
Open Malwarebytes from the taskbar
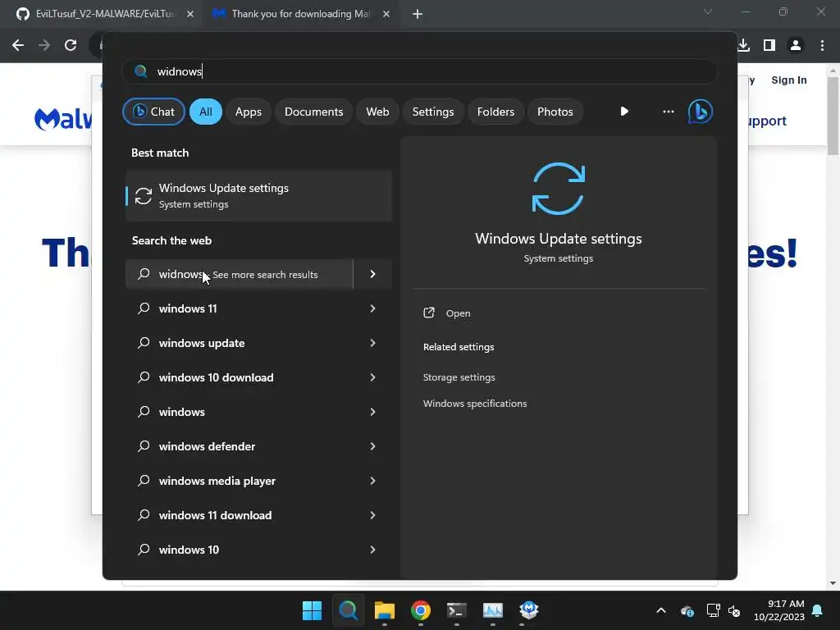click(x=529, y=610)
